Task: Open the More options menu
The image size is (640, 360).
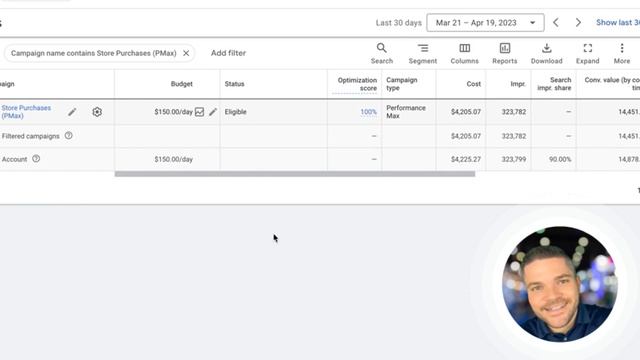Action: click(622, 53)
